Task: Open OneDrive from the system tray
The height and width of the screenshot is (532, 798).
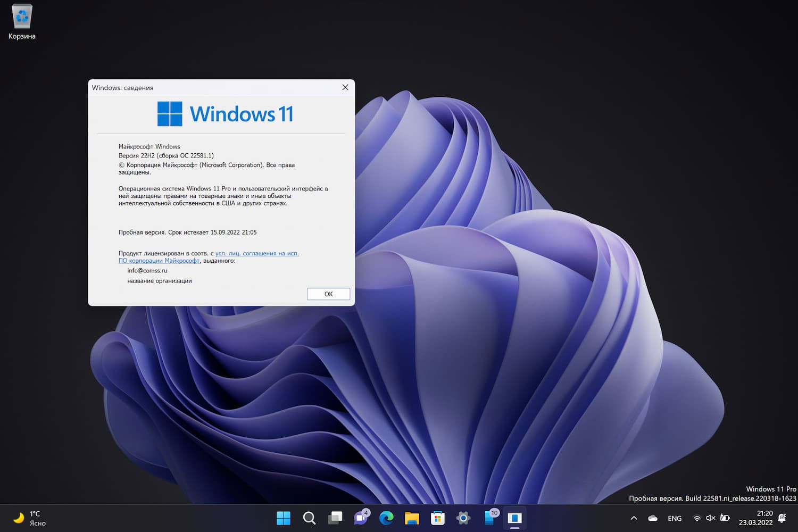Action: tap(652, 518)
